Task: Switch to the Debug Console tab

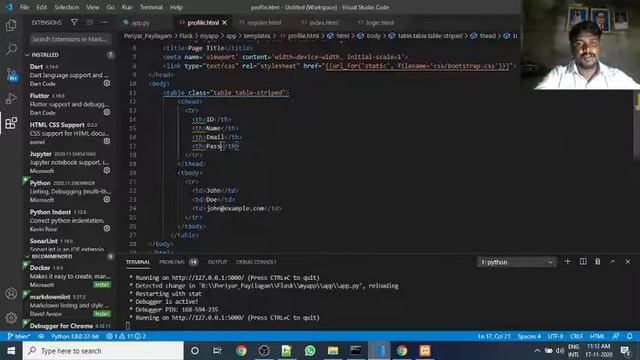Action: click(x=256, y=262)
